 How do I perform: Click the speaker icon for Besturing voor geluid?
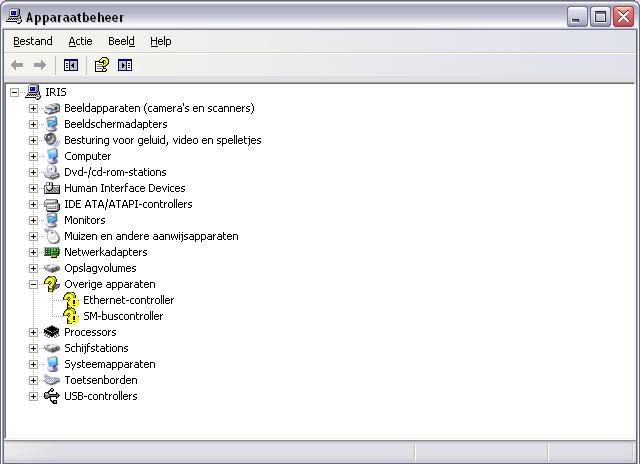[x=52, y=140]
